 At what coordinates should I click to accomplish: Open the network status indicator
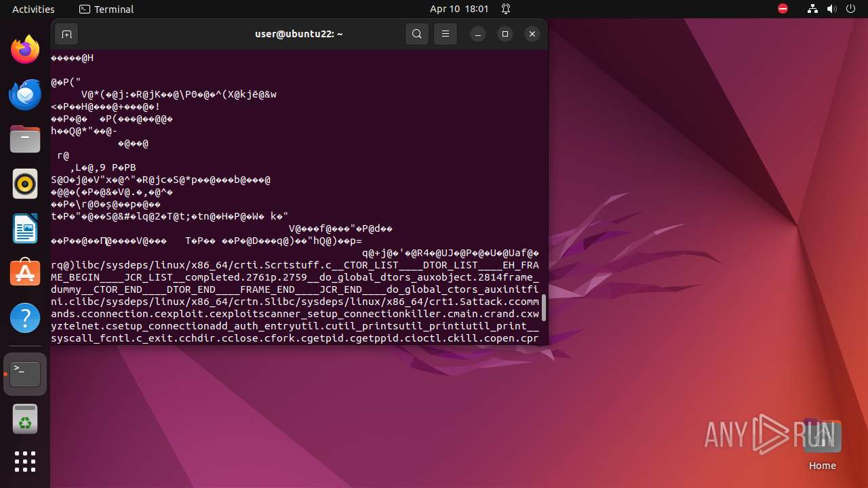812,9
